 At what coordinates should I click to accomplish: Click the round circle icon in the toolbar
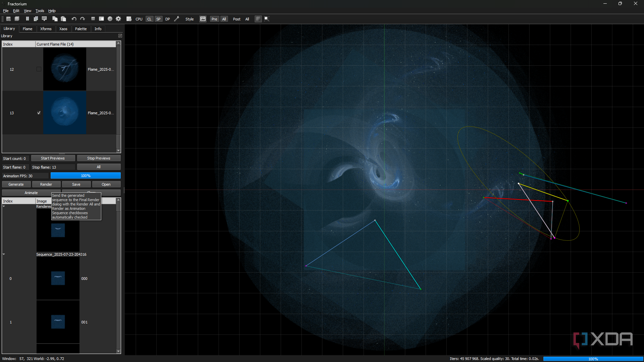coord(110,19)
